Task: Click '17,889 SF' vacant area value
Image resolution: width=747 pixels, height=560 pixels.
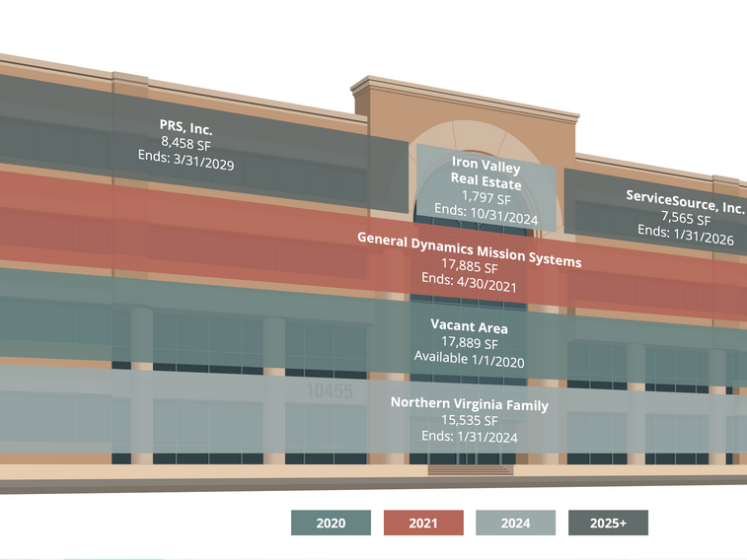Action: click(470, 342)
